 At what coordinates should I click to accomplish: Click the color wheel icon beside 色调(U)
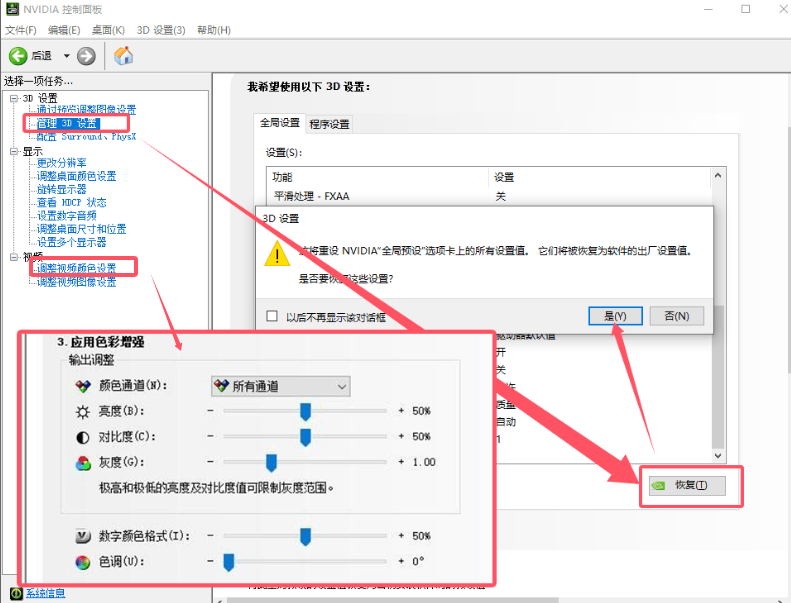click(x=83, y=563)
